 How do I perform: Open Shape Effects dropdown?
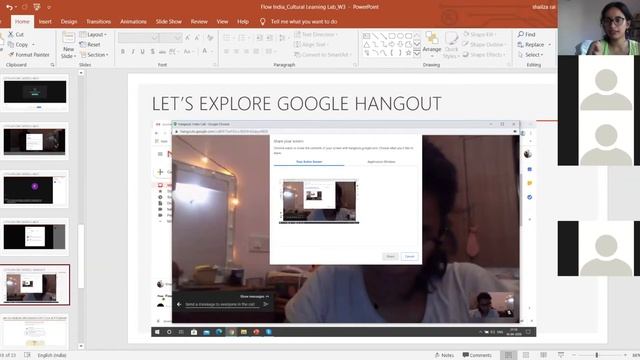point(484,55)
